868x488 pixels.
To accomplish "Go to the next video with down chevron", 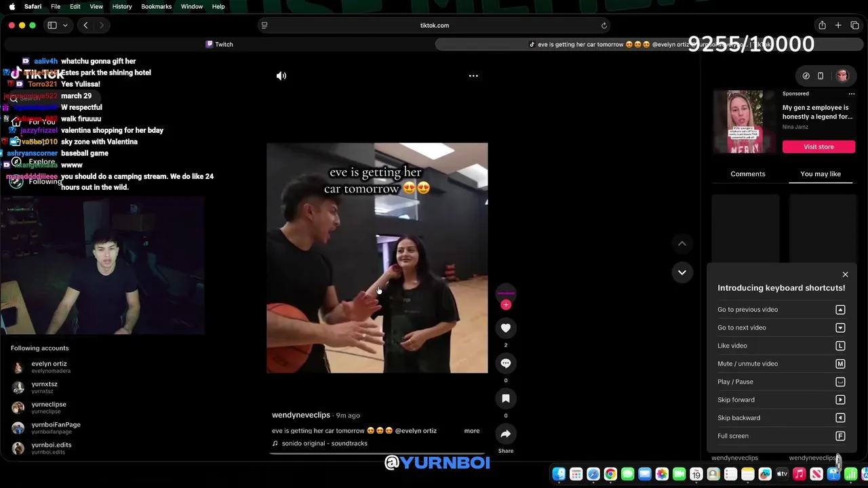I will [x=682, y=272].
